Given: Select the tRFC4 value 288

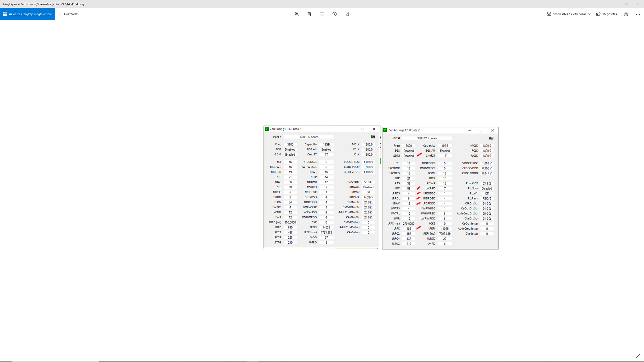Looking at the screenshot, I should click(x=290, y=237).
